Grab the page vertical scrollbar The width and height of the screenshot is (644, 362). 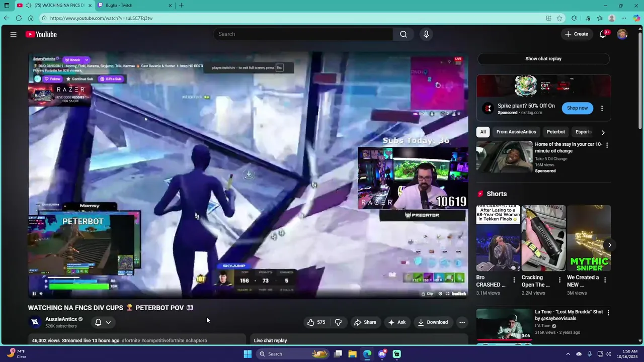click(640, 80)
